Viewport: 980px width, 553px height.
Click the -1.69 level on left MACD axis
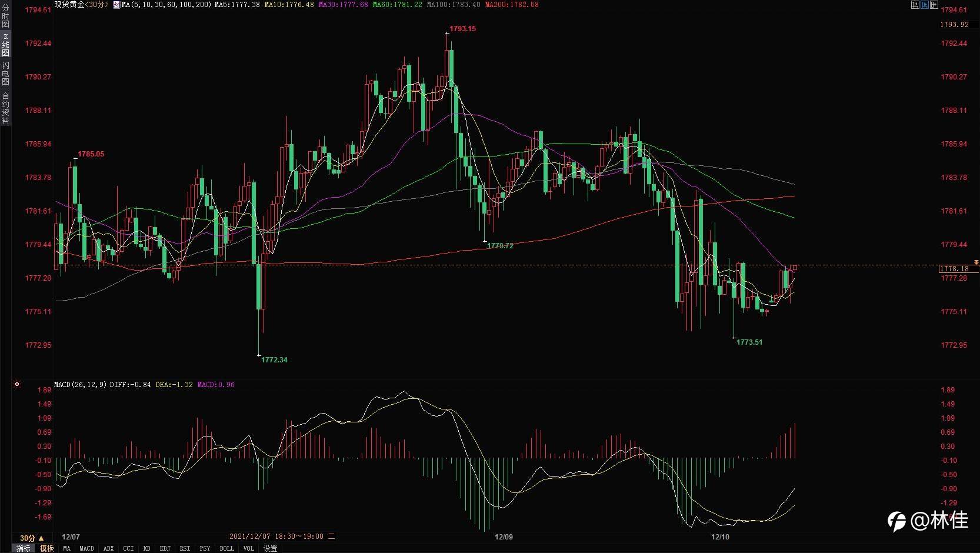(43, 517)
